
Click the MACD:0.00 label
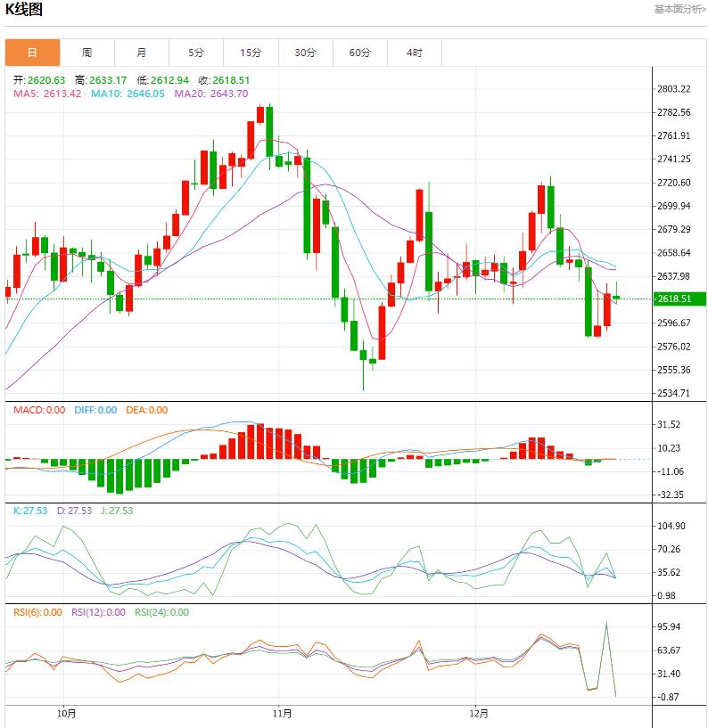[39, 410]
